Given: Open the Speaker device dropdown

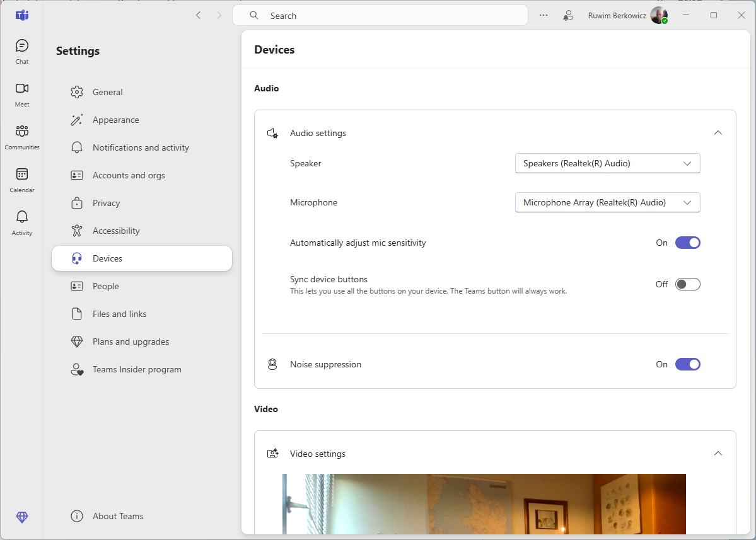Looking at the screenshot, I should (607, 163).
